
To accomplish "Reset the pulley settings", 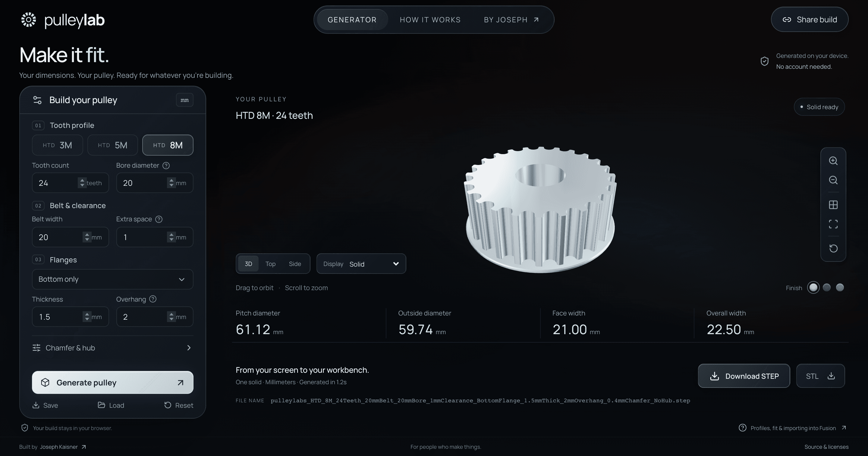I will click(x=179, y=405).
